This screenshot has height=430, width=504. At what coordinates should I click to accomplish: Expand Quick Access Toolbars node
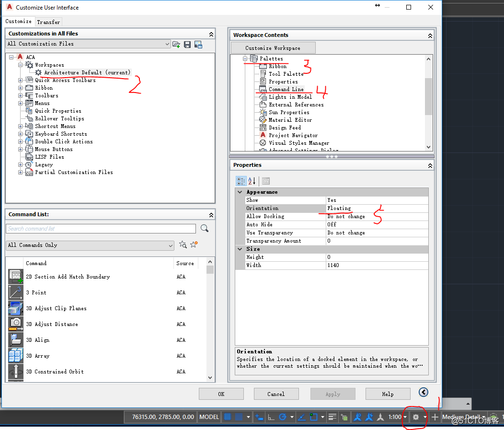[20, 80]
